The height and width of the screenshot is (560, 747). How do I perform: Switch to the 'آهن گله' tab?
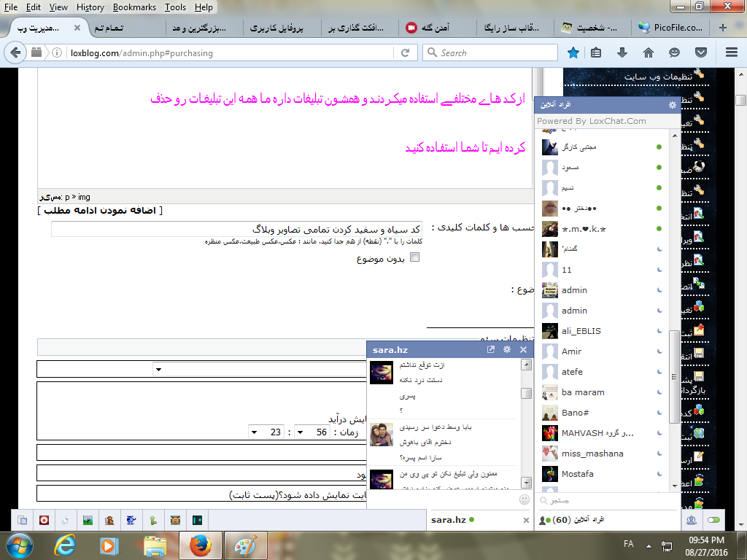point(436,28)
